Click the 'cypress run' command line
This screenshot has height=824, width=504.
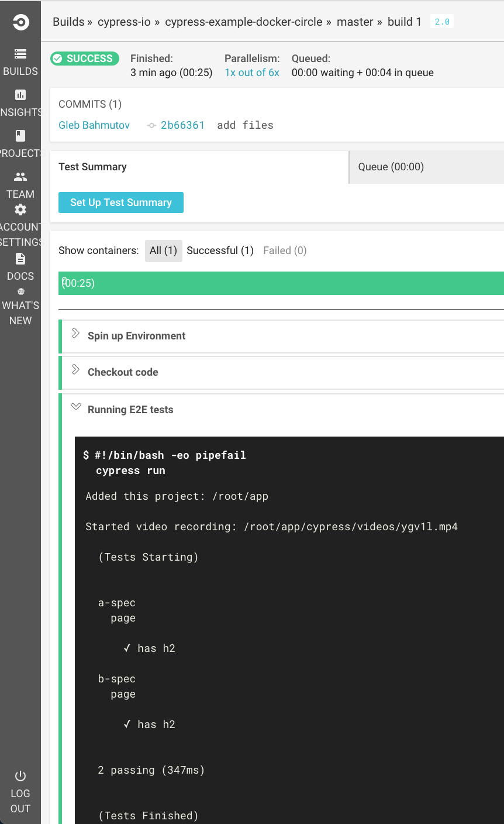130,471
